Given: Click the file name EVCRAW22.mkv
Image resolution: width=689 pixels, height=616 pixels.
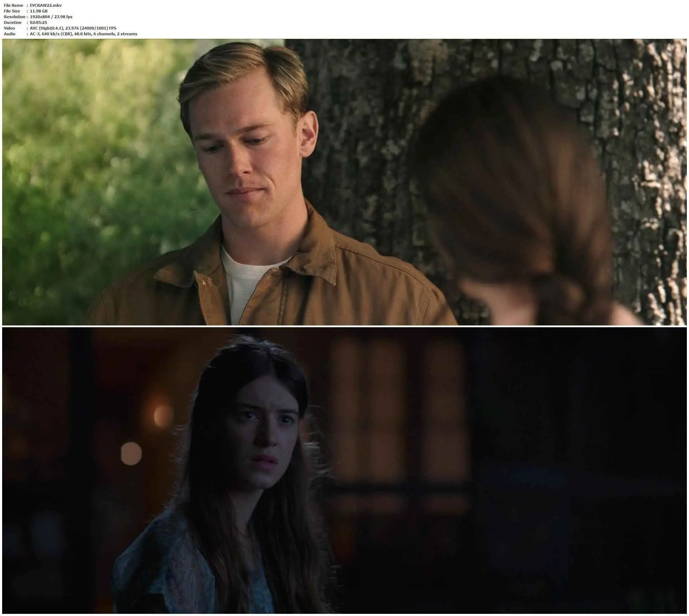Looking at the screenshot, I should (x=46, y=5).
